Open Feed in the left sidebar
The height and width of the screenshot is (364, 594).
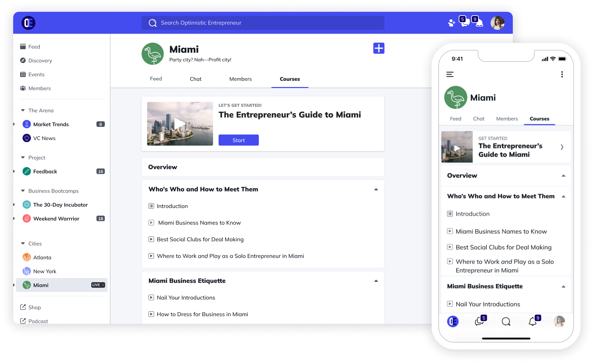tap(30, 46)
